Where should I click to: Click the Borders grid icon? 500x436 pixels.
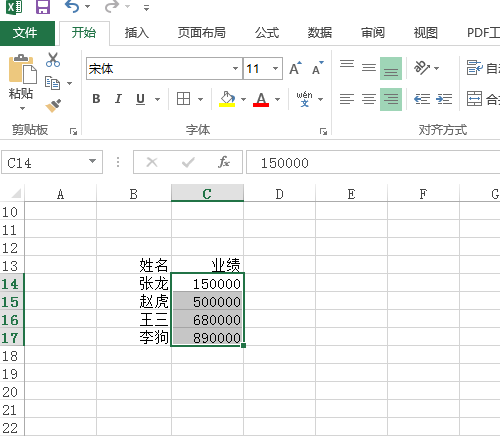(183, 99)
